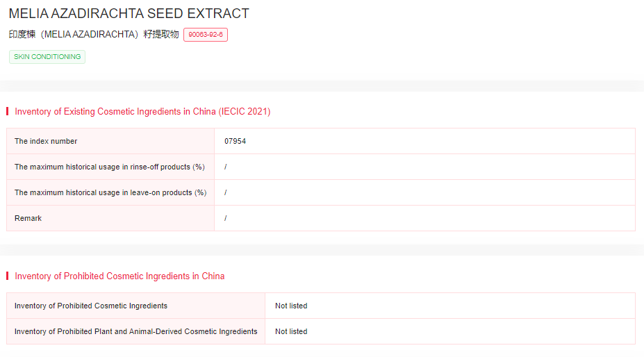
Task: Click the leave-on products maximum usage label
Action: [110, 193]
